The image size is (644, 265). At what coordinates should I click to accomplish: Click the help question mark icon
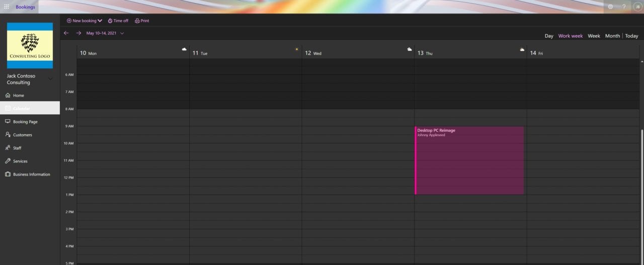click(624, 7)
